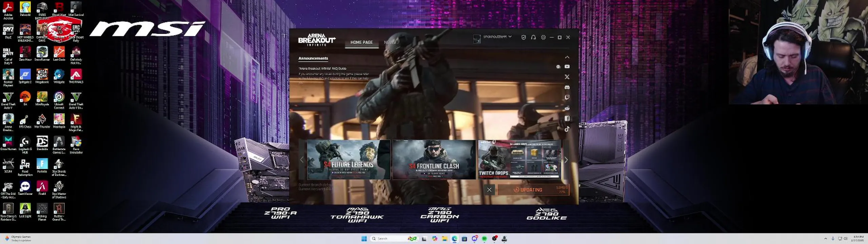Open the Discord social icon in launcher

point(567,87)
